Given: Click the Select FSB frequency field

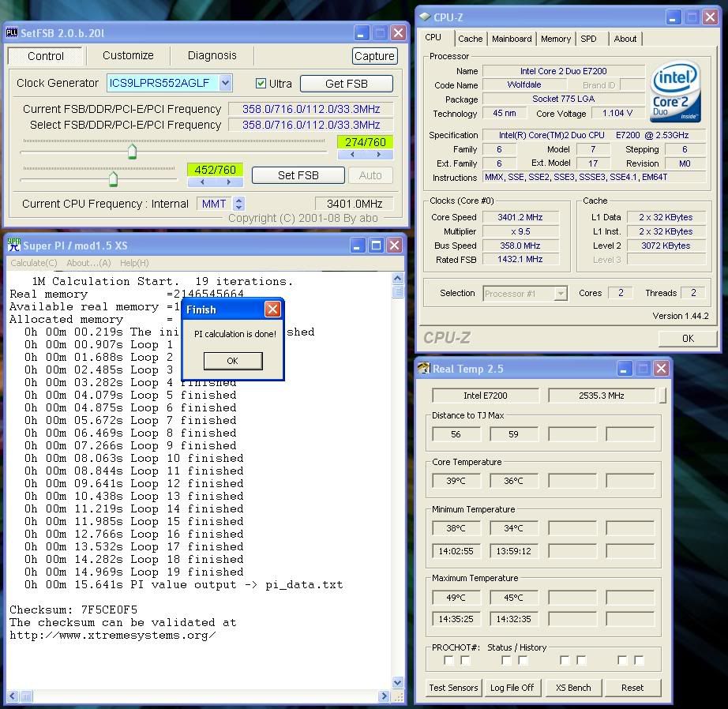Looking at the screenshot, I should [311, 125].
